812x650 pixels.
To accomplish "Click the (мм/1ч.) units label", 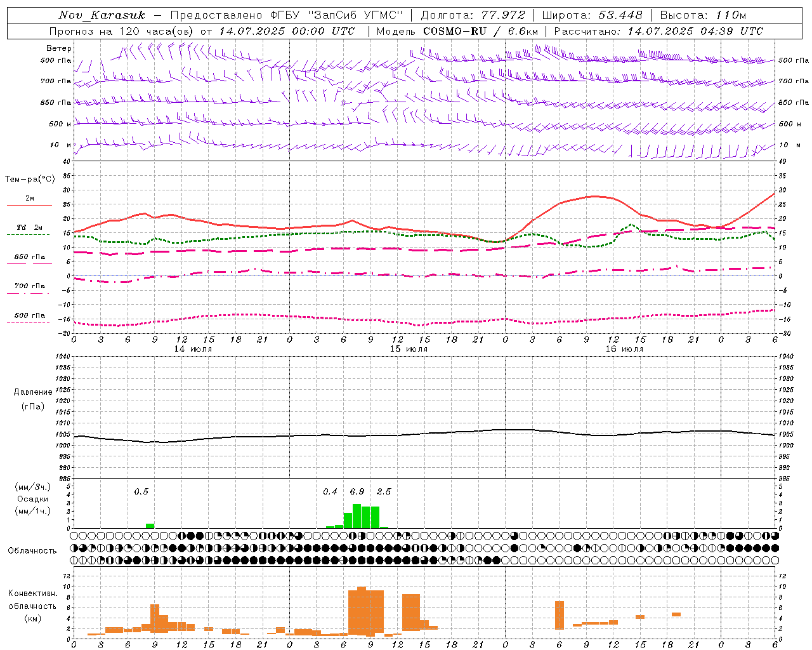I will click(x=32, y=511).
